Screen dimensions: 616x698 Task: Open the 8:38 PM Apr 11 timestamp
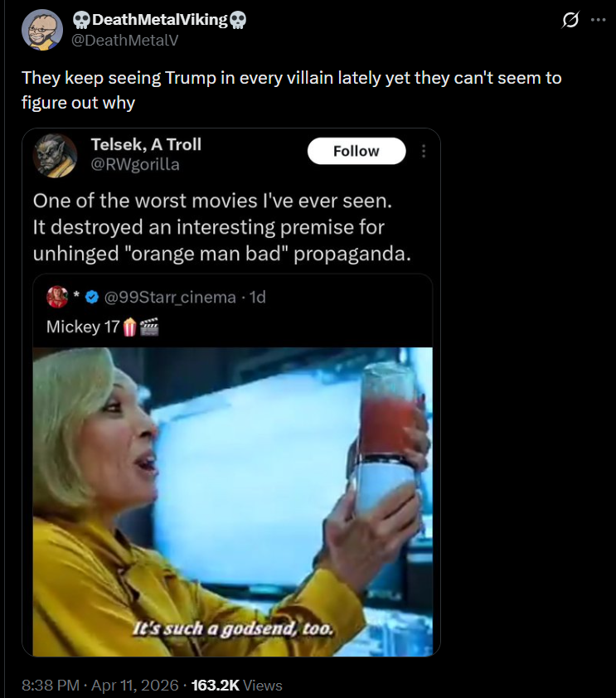point(100,685)
